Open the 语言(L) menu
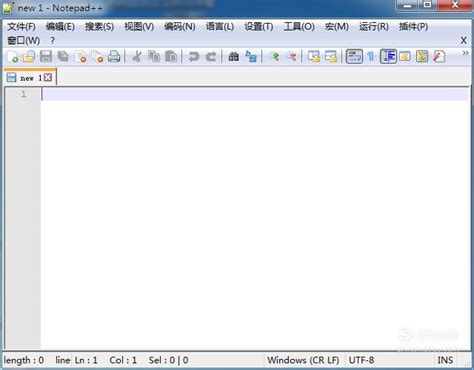The width and height of the screenshot is (474, 370). (x=220, y=26)
